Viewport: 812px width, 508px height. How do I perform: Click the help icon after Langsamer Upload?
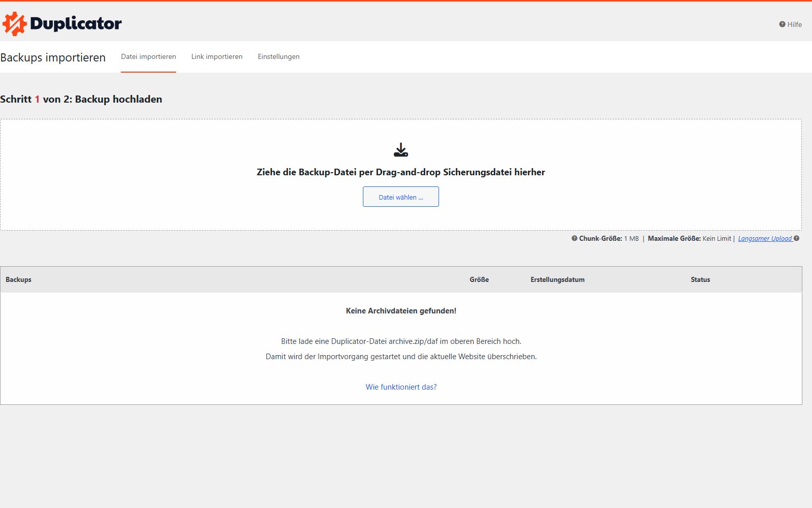click(796, 238)
